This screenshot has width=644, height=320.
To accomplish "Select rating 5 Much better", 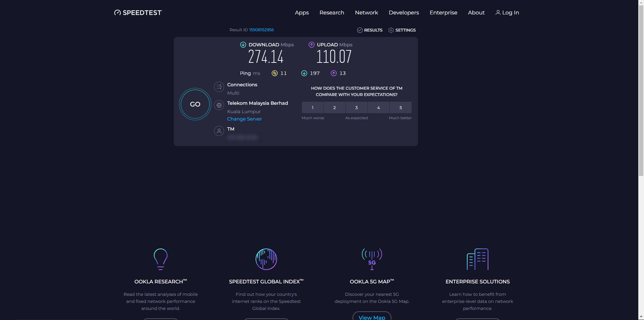I will tap(400, 108).
